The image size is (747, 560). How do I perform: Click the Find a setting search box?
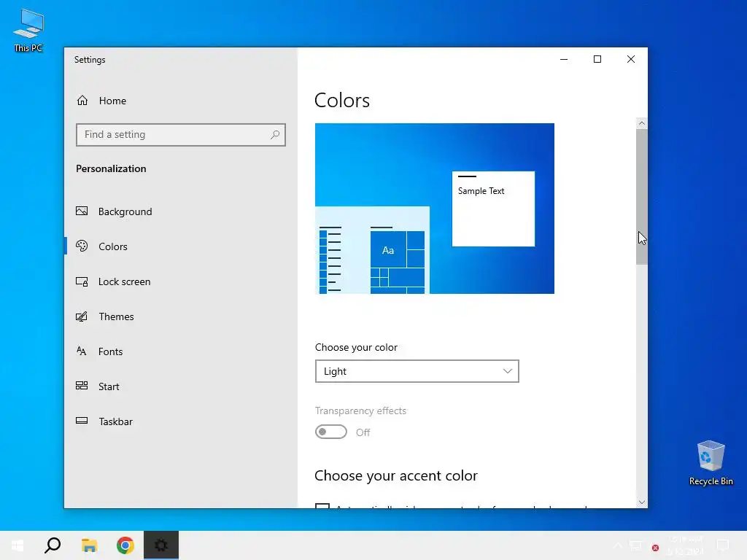(181, 135)
